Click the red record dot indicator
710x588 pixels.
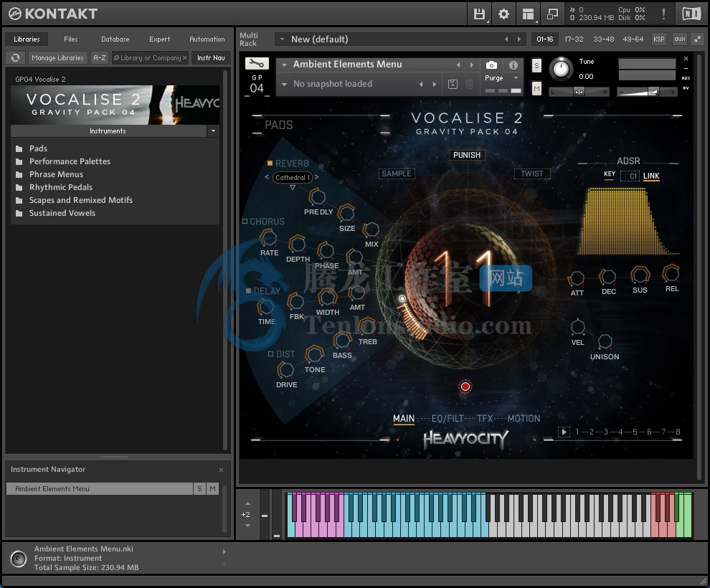(x=465, y=386)
